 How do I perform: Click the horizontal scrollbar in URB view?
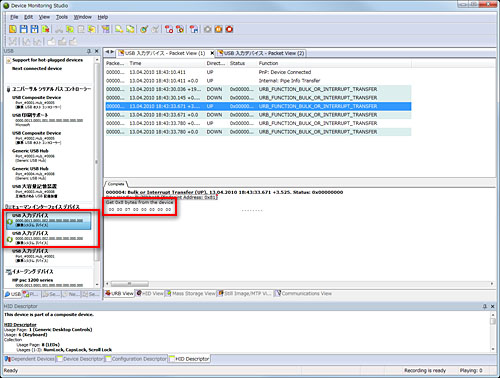coord(299,284)
